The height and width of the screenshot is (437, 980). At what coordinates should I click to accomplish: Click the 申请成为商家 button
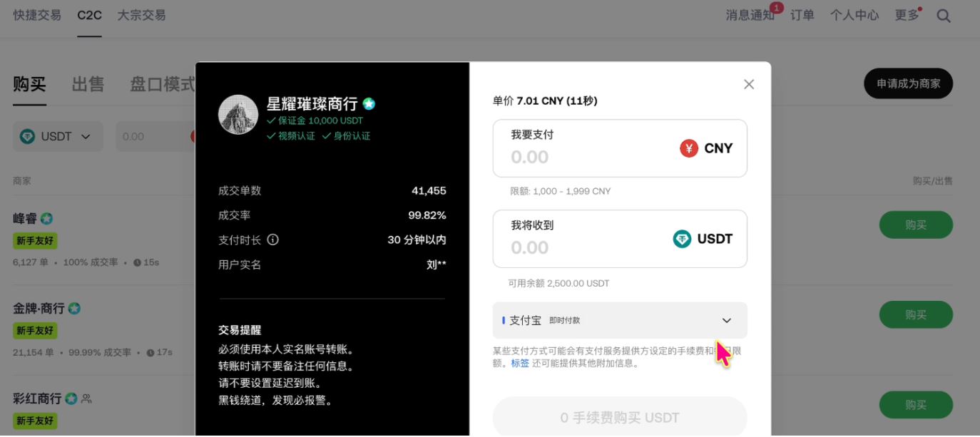click(907, 83)
